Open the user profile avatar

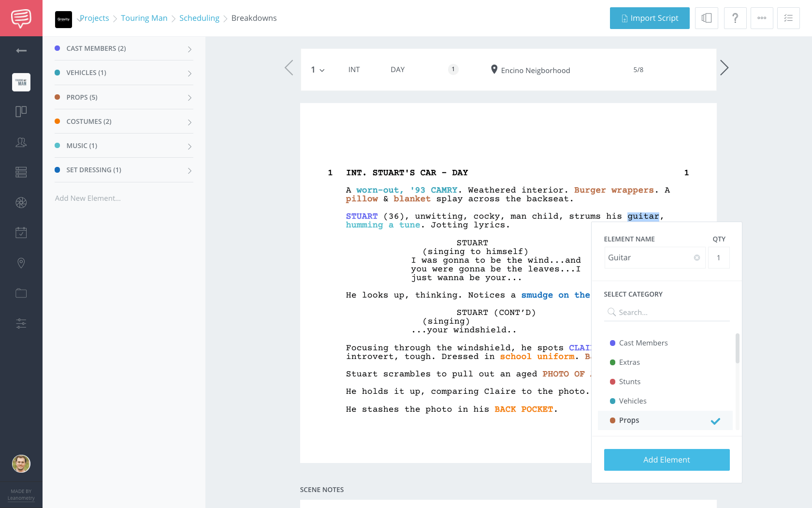pyautogui.click(x=21, y=464)
